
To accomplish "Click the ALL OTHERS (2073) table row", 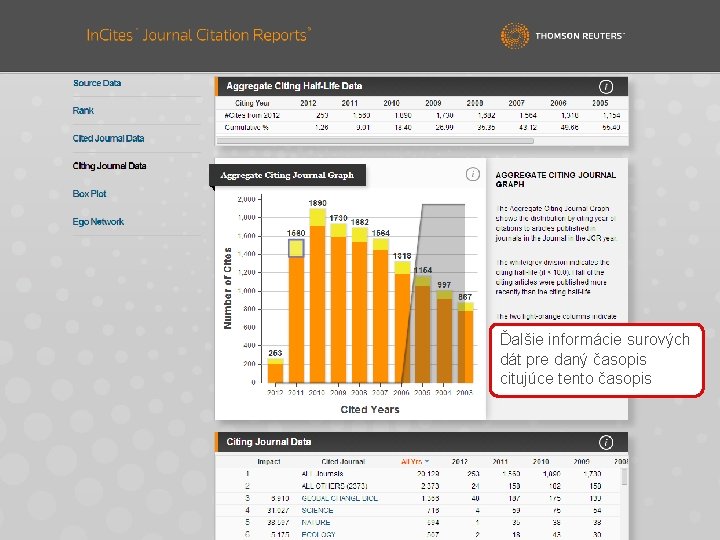I will click(418, 486).
